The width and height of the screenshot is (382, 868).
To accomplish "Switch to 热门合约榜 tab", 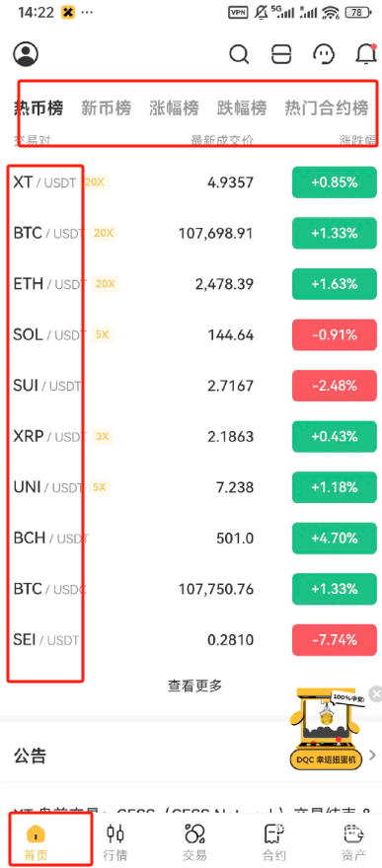I will point(327,108).
